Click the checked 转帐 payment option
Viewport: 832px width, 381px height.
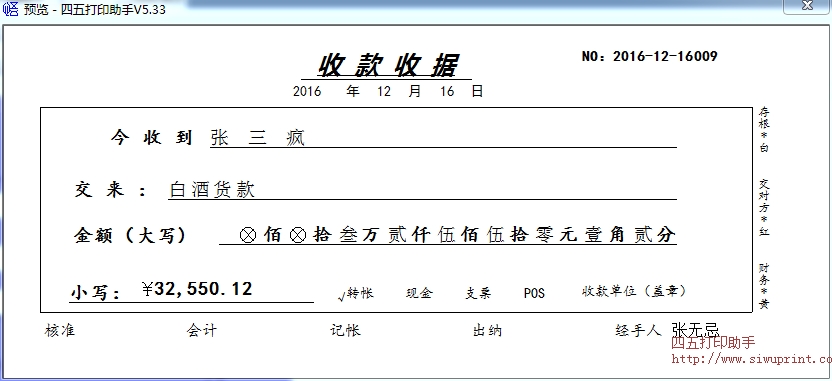[x=356, y=293]
